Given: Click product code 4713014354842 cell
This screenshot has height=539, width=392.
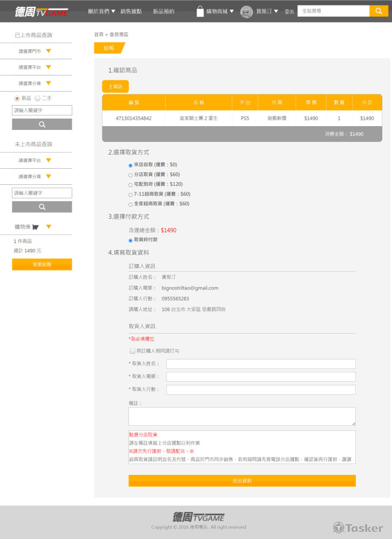Looking at the screenshot, I should pos(133,118).
